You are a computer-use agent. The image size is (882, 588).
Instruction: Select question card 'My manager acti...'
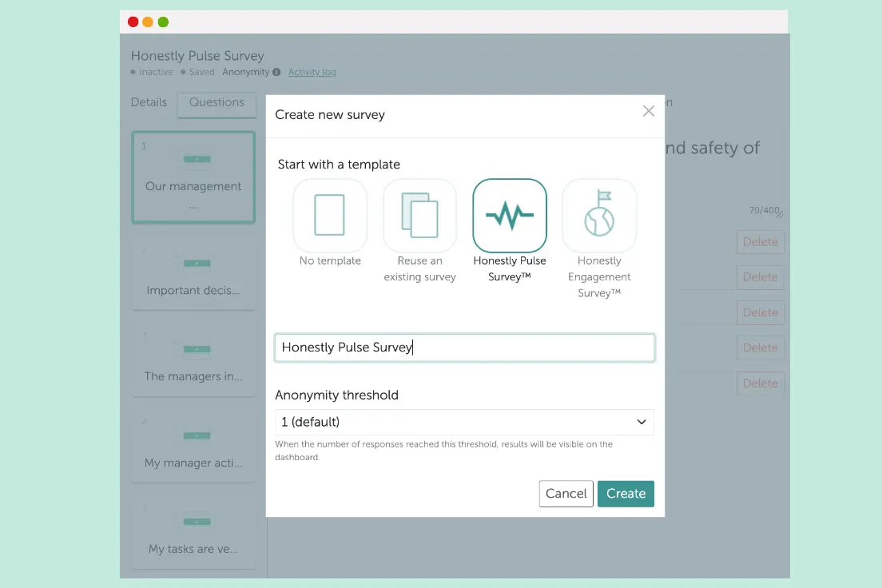pyautogui.click(x=193, y=445)
